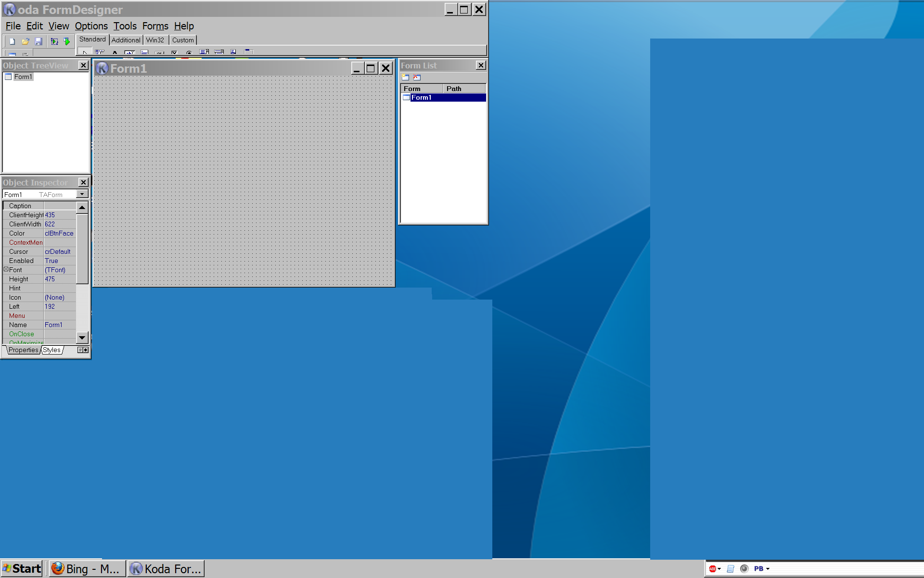Select the Left value 192
The image size is (924, 578).
(60, 306)
